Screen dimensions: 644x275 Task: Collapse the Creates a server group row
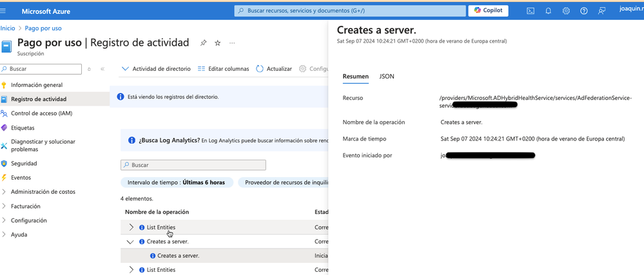coord(130,242)
